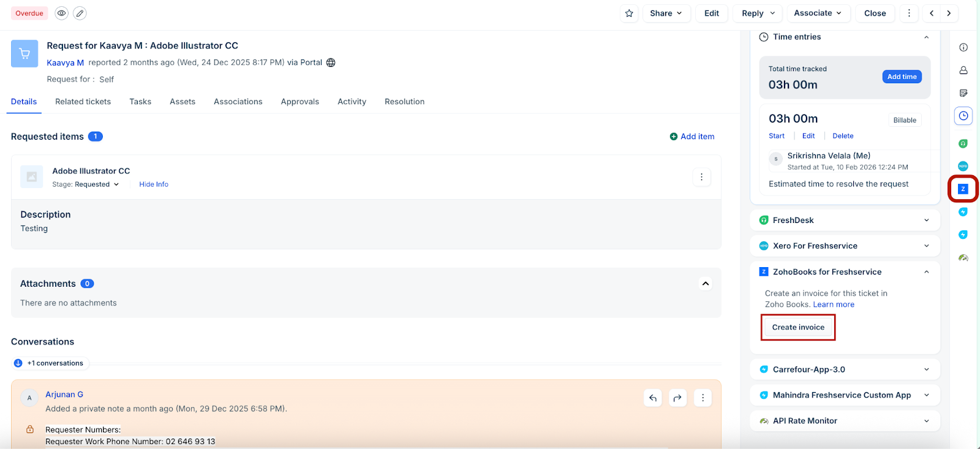980x449 pixels.
Task: Expand the FreshDesk panel
Action: (x=926, y=221)
